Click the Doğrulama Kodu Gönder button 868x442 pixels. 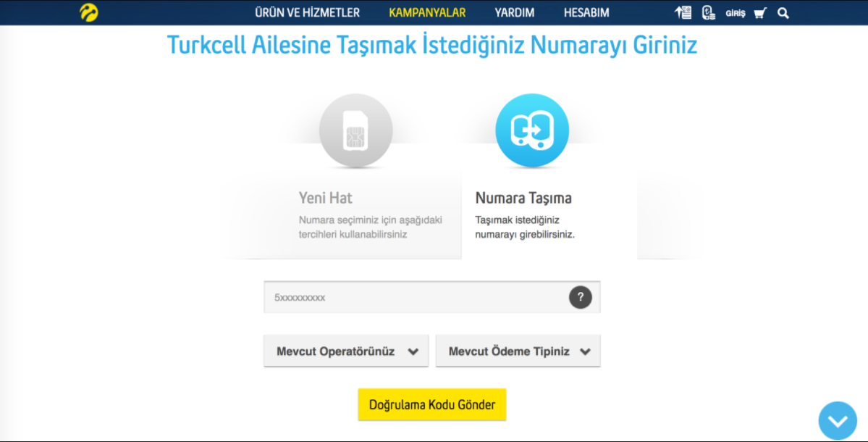click(x=431, y=404)
